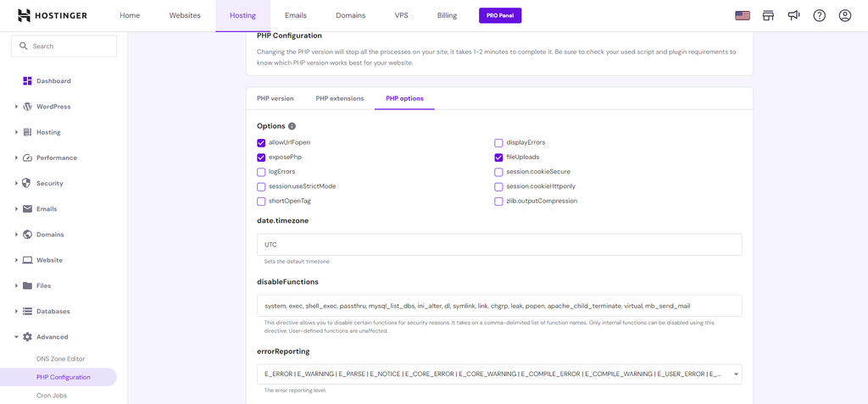
Task: Click the PRO Panel button
Action: 499,15
